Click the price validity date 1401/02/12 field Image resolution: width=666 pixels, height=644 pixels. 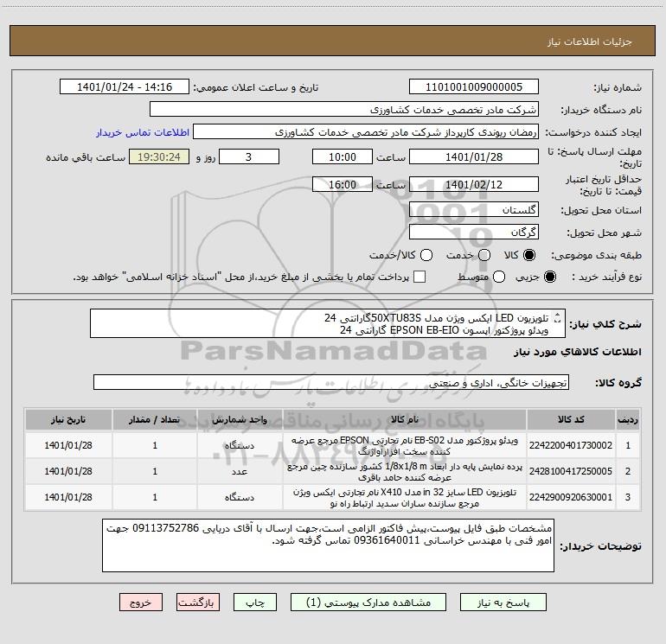[x=474, y=184]
